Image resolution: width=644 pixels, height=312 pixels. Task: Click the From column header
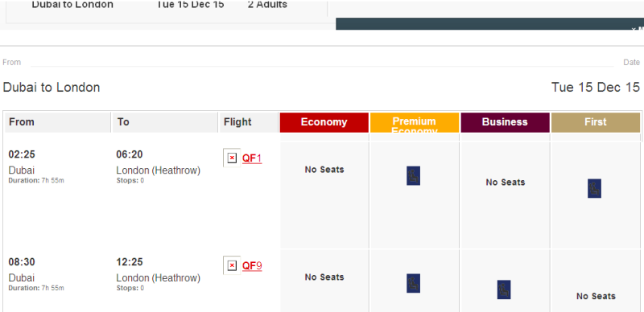click(x=57, y=122)
